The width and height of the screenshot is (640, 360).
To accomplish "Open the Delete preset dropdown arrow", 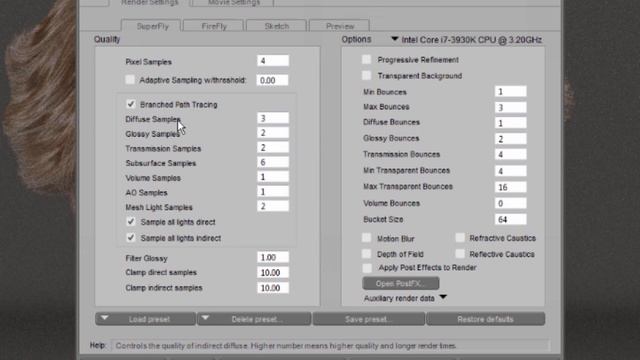I will (x=205, y=318).
